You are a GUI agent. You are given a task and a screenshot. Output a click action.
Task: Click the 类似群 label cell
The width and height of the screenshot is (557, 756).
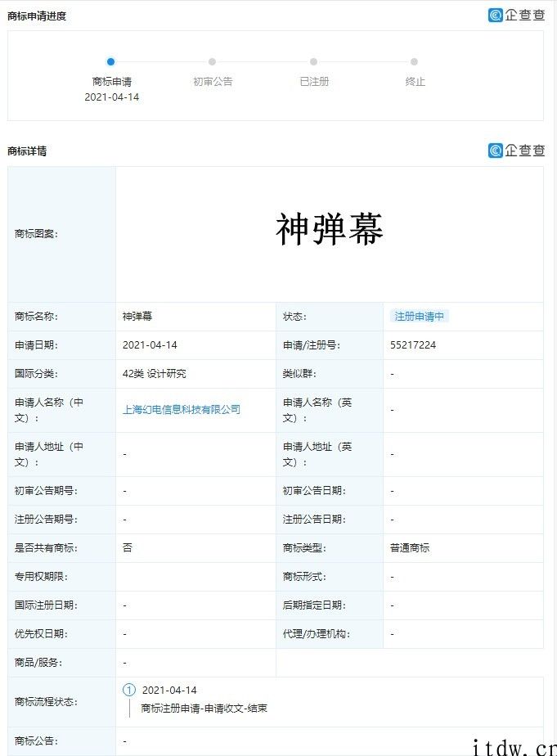click(330, 374)
